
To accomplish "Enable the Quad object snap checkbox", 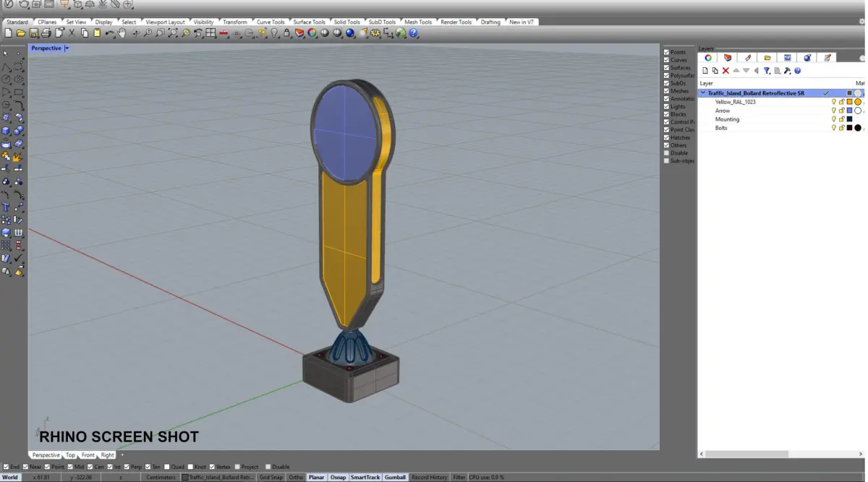I will pyautogui.click(x=167, y=467).
